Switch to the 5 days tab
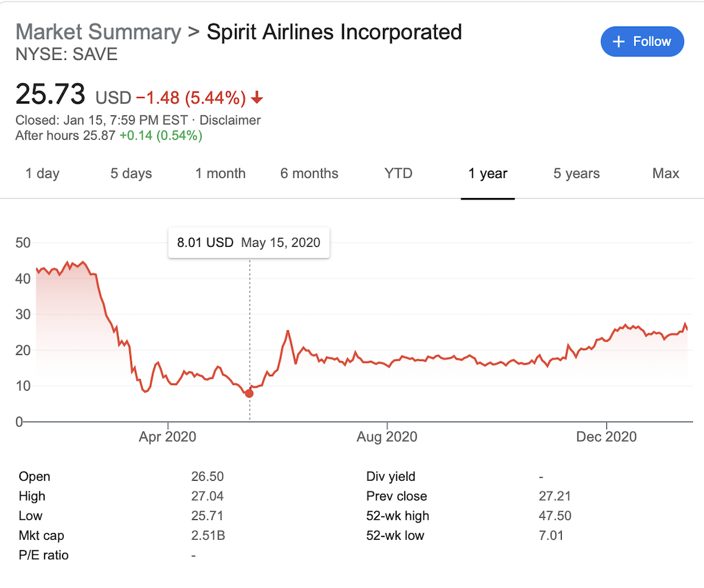 (x=131, y=173)
